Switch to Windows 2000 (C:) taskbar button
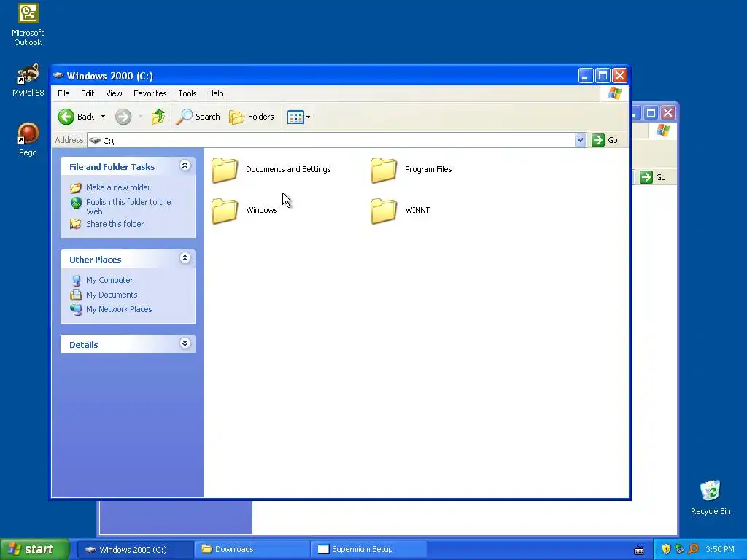 [135, 550]
